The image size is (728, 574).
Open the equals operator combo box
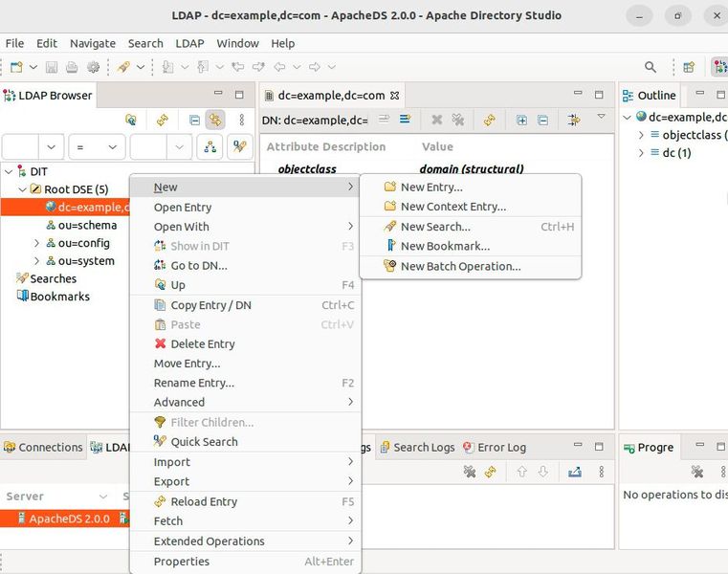[97, 147]
